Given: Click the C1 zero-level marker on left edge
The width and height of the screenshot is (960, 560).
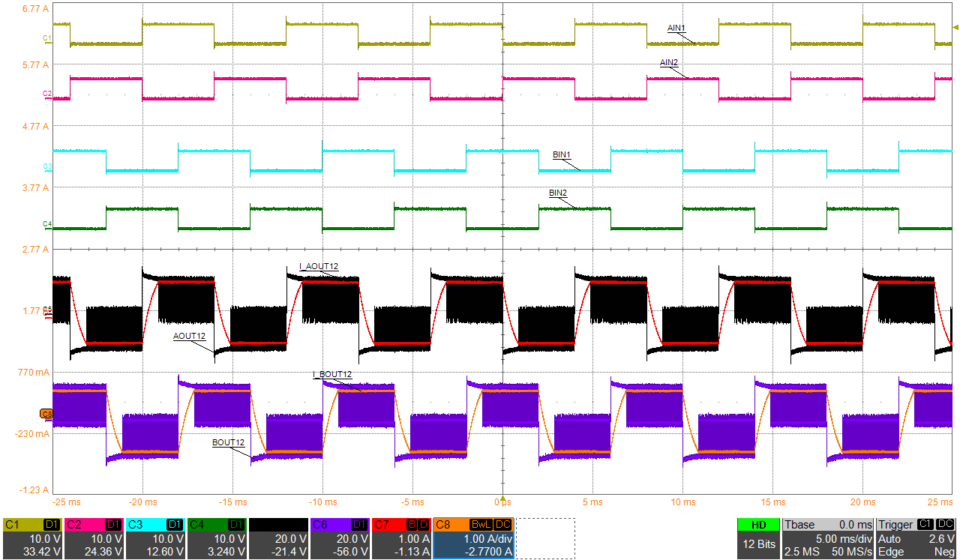Looking at the screenshot, I should pyautogui.click(x=46, y=37).
